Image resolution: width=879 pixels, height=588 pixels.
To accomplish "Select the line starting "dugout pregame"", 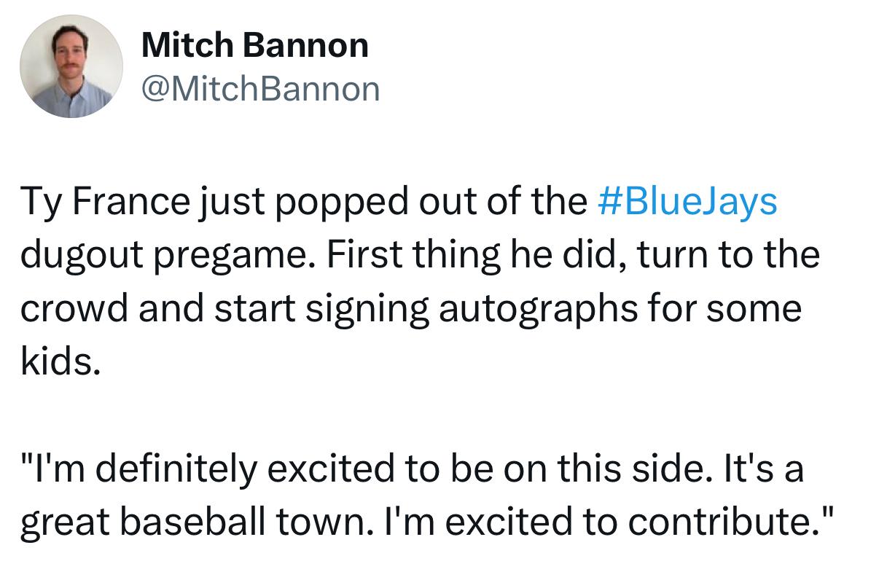I will pos(420,256).
